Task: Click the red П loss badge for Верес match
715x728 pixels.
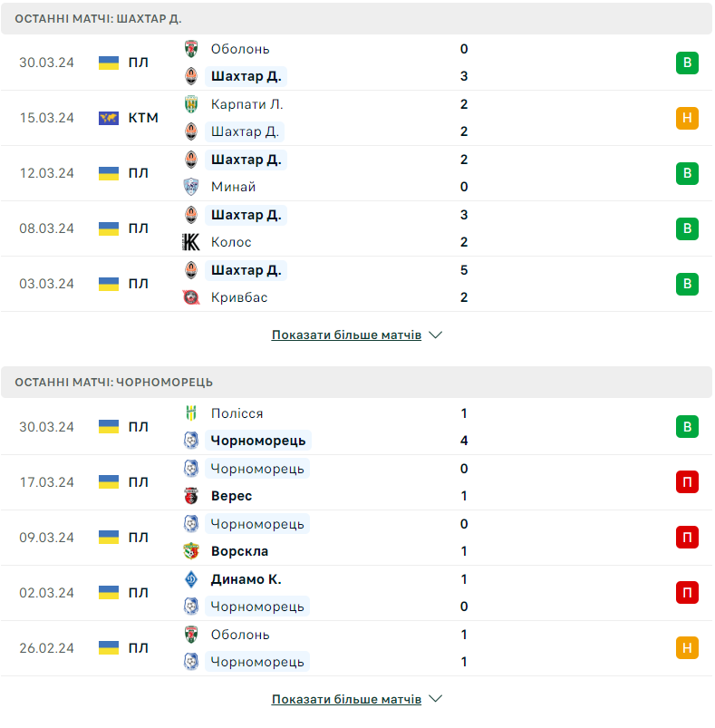Action: 687,482
